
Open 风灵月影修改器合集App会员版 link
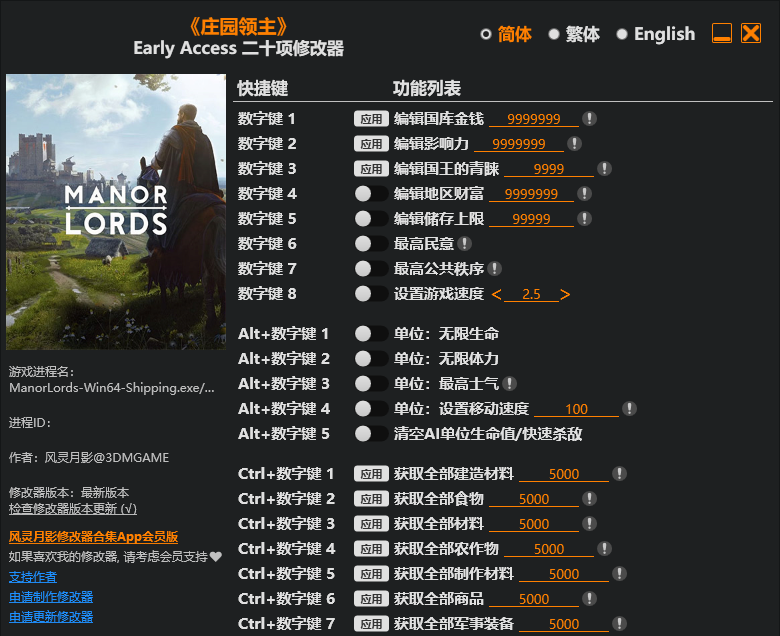(x=93, y=537)
